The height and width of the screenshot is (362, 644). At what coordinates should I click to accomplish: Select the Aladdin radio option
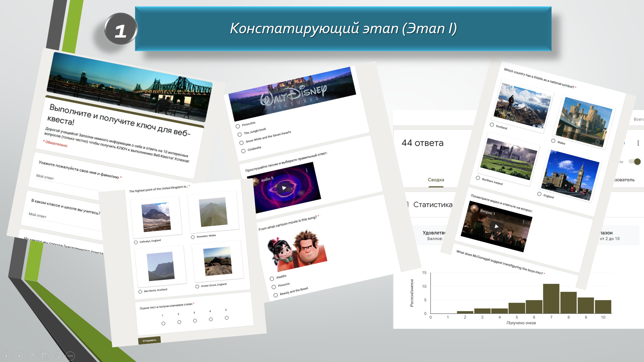tap(272, 278)
